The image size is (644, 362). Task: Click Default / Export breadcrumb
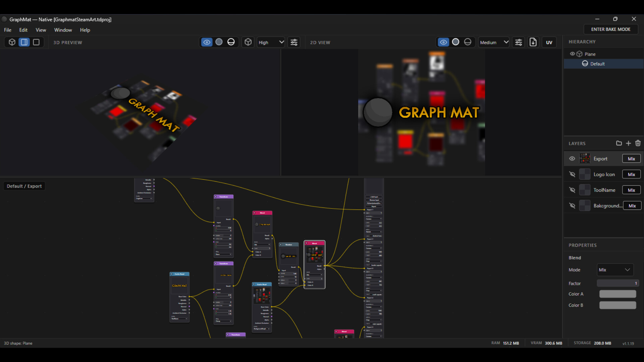(24, 186)
